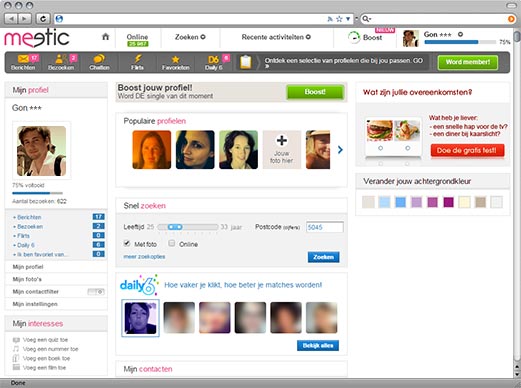Open the meer zoekopties link
521x388 pixels.
coord(144,256)
